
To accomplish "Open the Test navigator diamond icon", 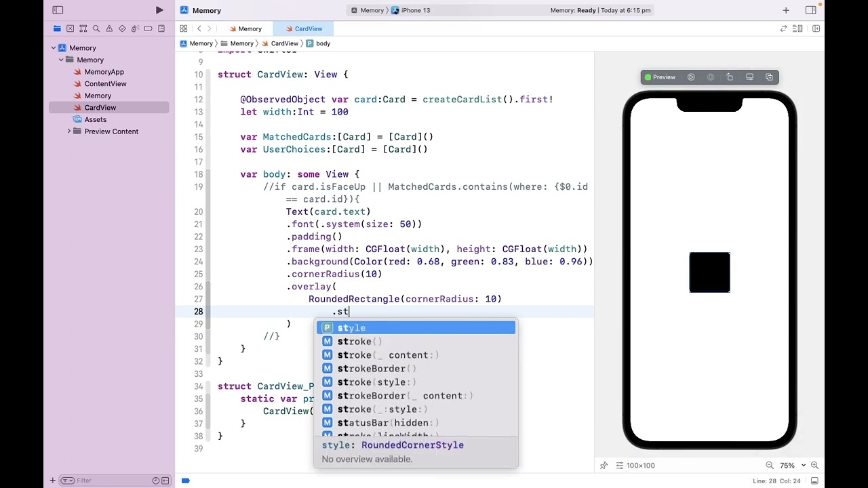I will (122, 28).
